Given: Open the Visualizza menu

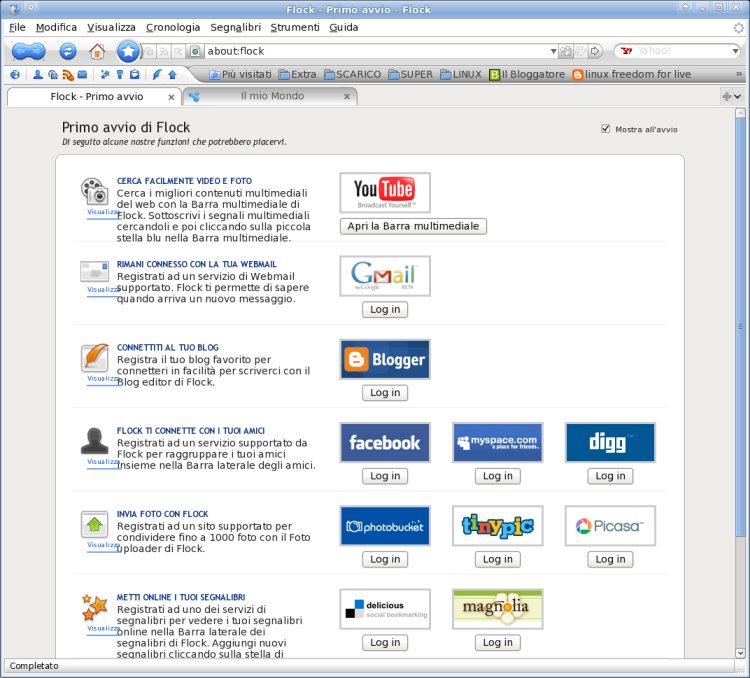Looking at the screenshot, I should [x=111, y=27].
